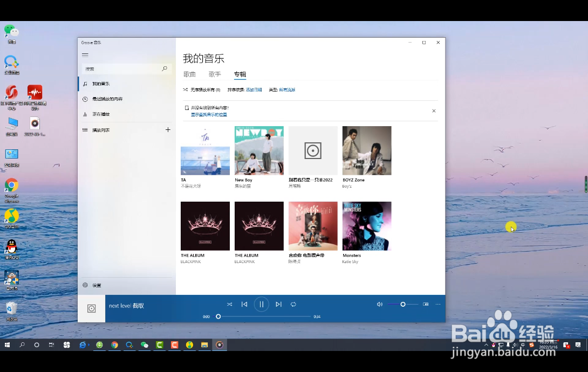Skip to the previous track
This screenshot has width=588, height=372.
[244, 305]
